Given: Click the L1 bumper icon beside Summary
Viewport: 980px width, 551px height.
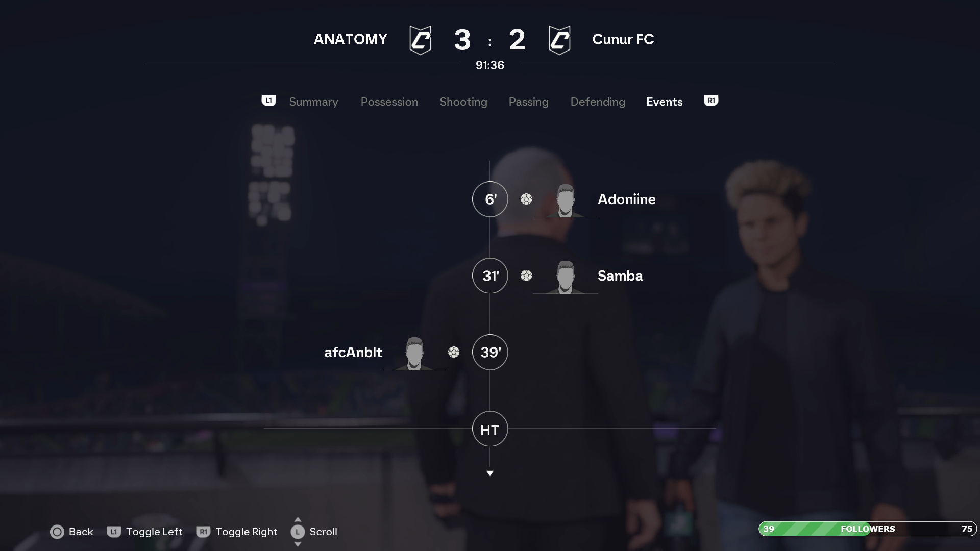Looking at the screenshot, I should click(x=268, y=101).
